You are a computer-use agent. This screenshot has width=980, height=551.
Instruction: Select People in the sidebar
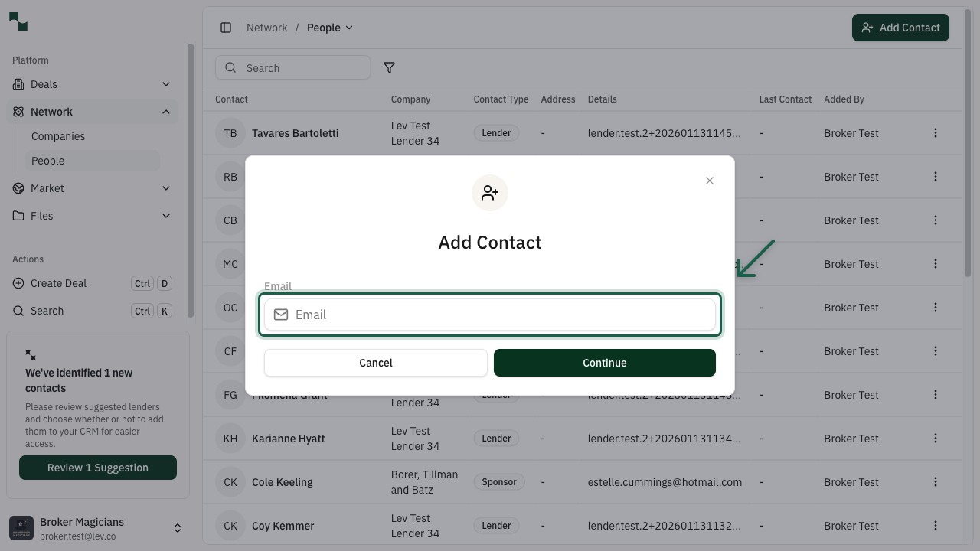pos(47,161)
